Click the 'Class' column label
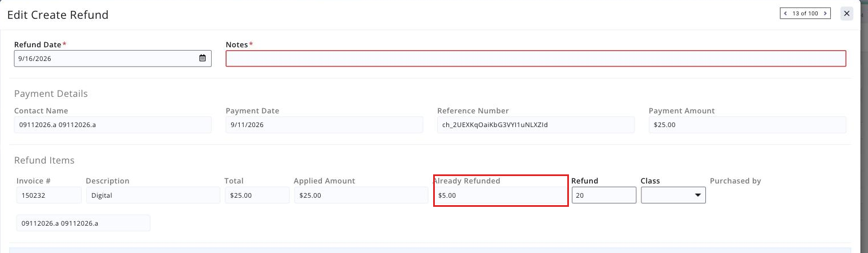This screenshot has width=868, height=253. pos(651,181)
